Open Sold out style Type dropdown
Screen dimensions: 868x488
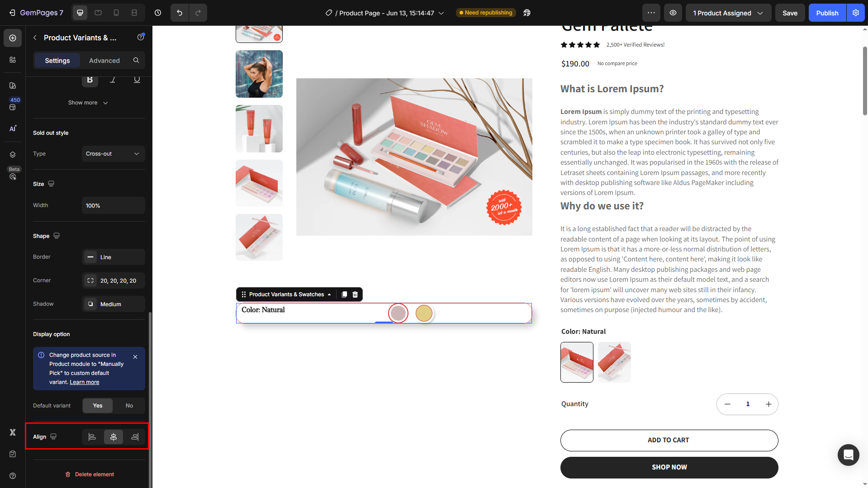[x=113, y=154]
